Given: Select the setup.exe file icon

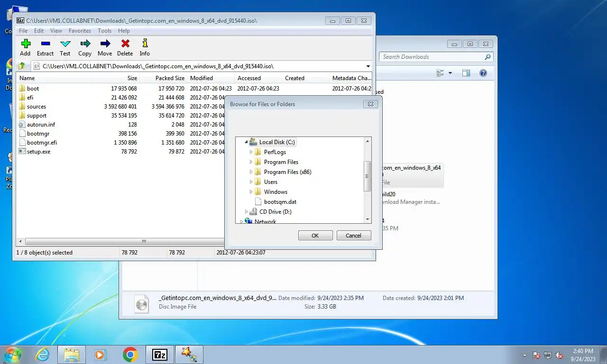Looking at the screenshot, I should point(22,151).
